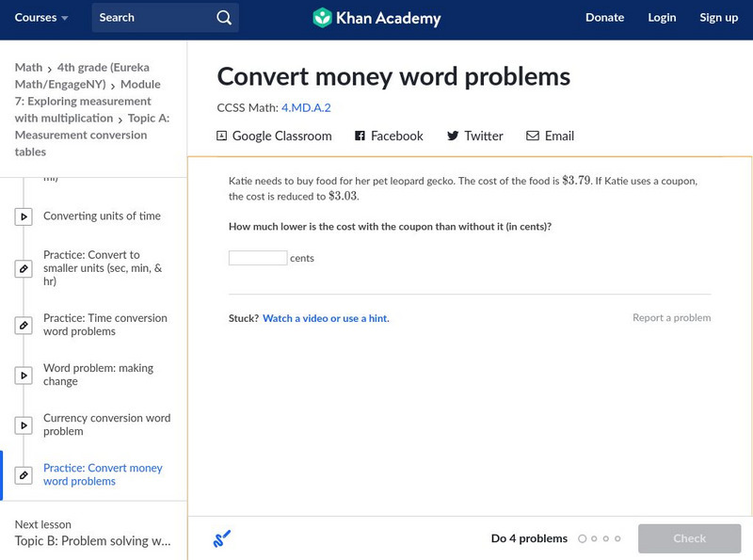This screenshot has width=753, height=560.
Task: Open the 4.MD.A.2 standard link
Action: tap(306, 107)
